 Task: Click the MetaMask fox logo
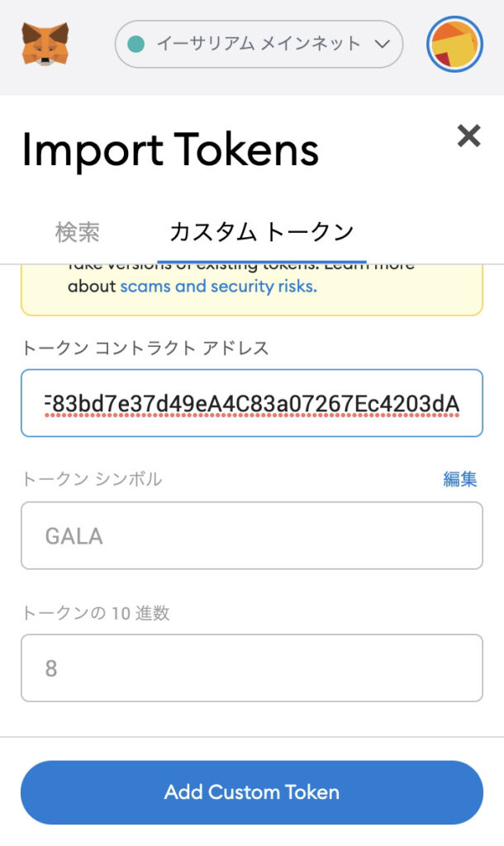pyautogui.click(x=45, y=44)
